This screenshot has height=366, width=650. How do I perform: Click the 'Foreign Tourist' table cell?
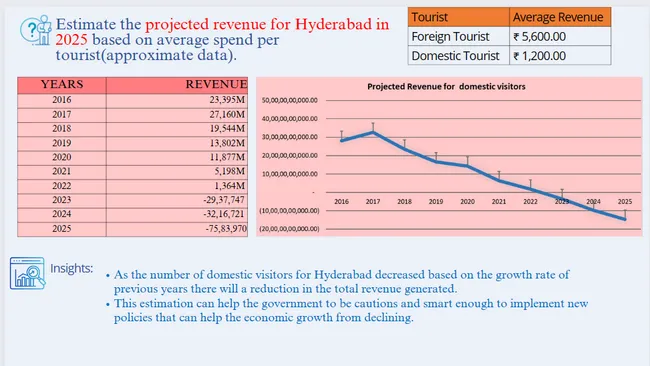pos(458,36)
